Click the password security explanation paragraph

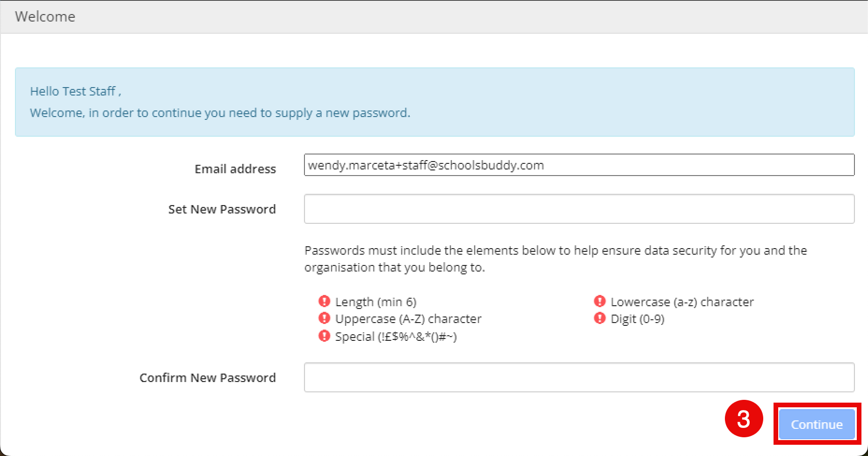(x=556, y=259)
